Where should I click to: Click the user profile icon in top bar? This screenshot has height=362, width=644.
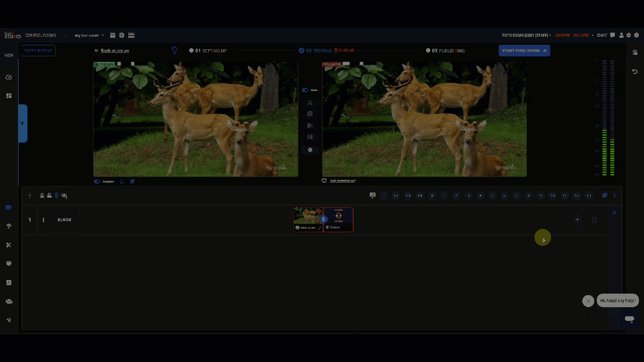tap(621, 35)
